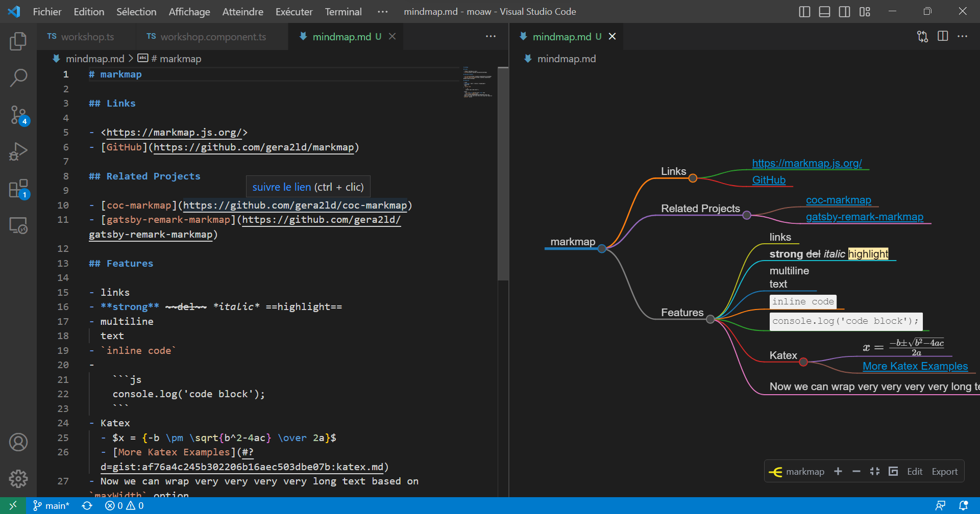This screenshot has width=980, height=514.
Task: Open the Manage gear menu
Action: point(18,479)
